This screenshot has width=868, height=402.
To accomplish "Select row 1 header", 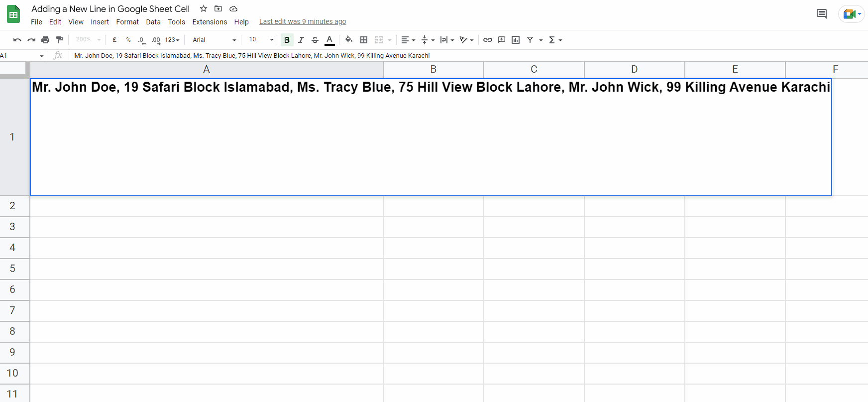I will tap(14, 137).
